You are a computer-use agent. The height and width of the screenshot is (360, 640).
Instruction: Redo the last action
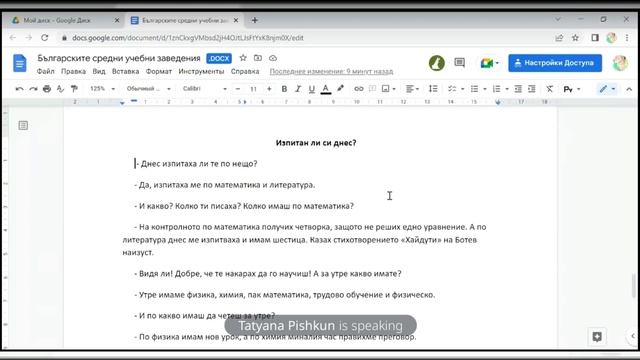coord(33,89)
